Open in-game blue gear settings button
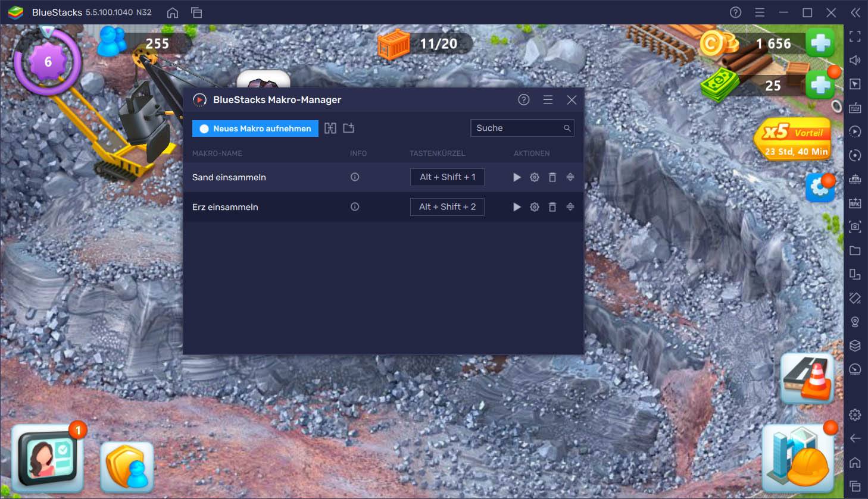The image size is (868, 499). click(820, 187)
